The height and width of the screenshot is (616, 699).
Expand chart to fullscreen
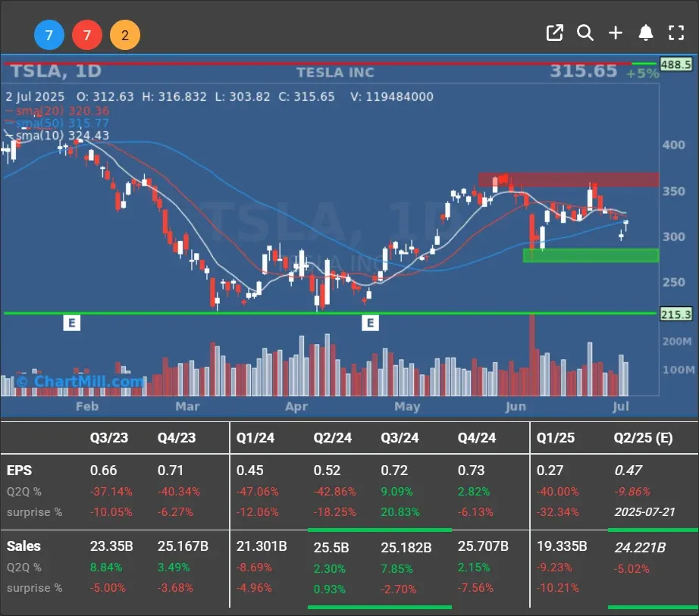click(x=676, y=33)
